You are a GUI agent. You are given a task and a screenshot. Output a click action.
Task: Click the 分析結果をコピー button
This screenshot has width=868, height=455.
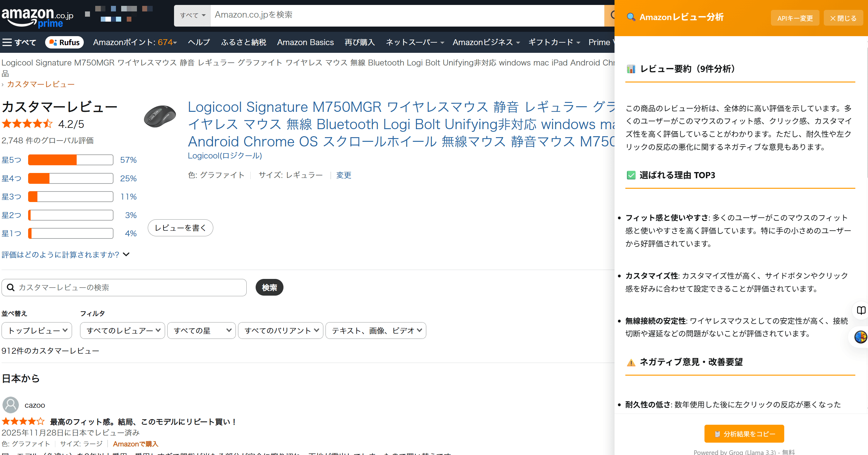tap(744, 434)
